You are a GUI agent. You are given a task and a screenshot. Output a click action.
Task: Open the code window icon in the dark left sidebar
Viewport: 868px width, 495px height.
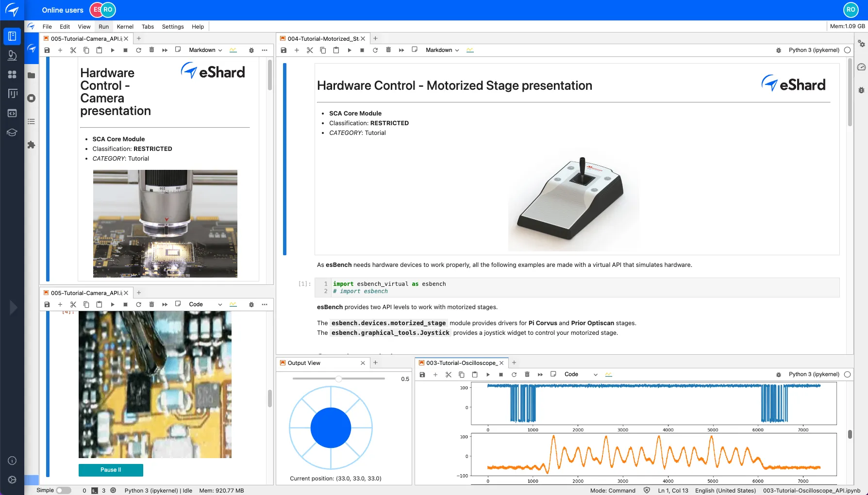pyautogui.click(x=12, y=113)
